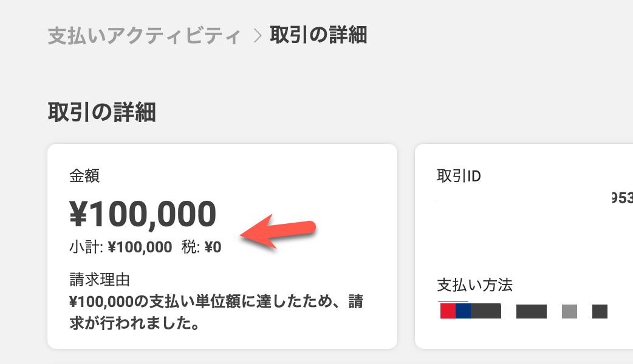Select the 取引の詳細 breadcrumb item
This screenshot has height=364, width=633.
(x=318, y=35)
